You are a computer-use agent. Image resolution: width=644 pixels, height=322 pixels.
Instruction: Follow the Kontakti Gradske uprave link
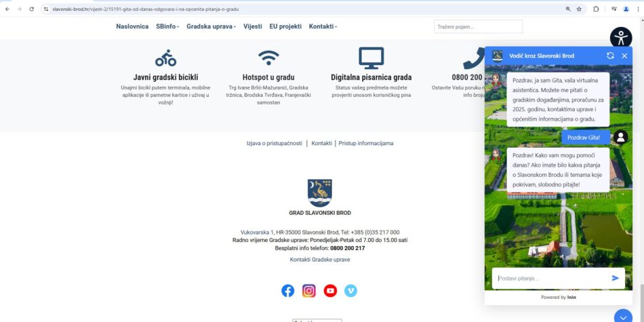coord(320,260)
